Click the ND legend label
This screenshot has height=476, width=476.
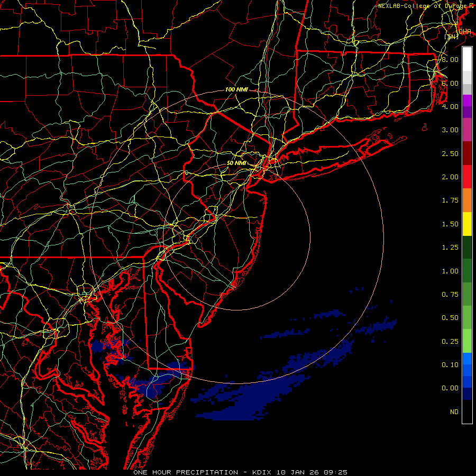click(x=454, y=412)
